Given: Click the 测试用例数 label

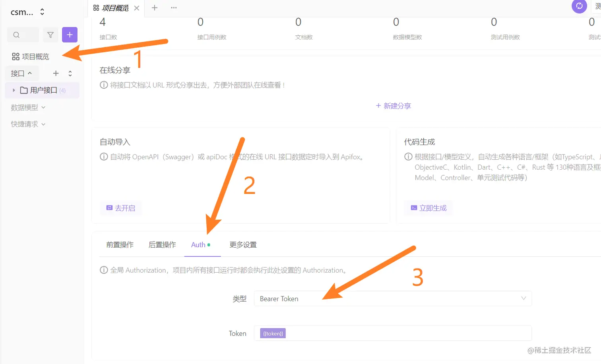Looking at the screenshot, I should tap(505, 37).
